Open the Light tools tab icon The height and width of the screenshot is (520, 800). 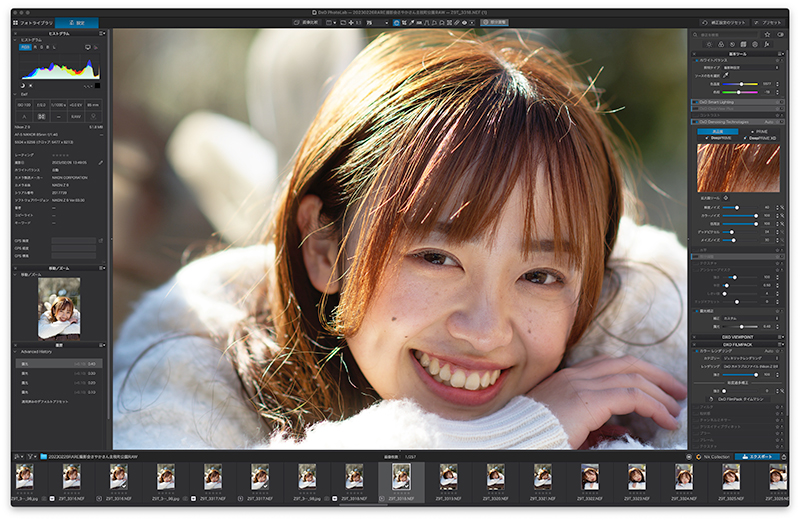709,44
